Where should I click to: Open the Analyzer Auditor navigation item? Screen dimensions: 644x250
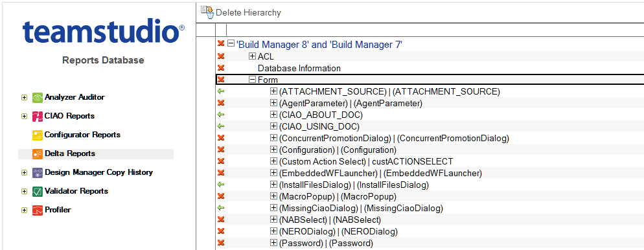(75, 98)
